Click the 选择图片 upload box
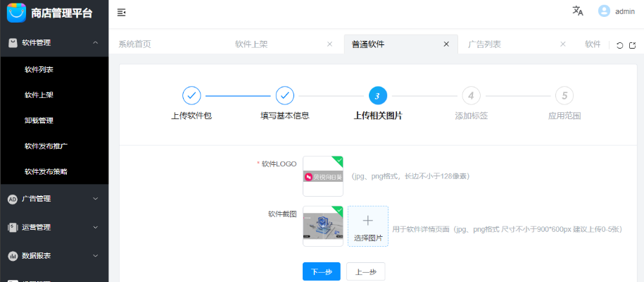 pos(368,226)
